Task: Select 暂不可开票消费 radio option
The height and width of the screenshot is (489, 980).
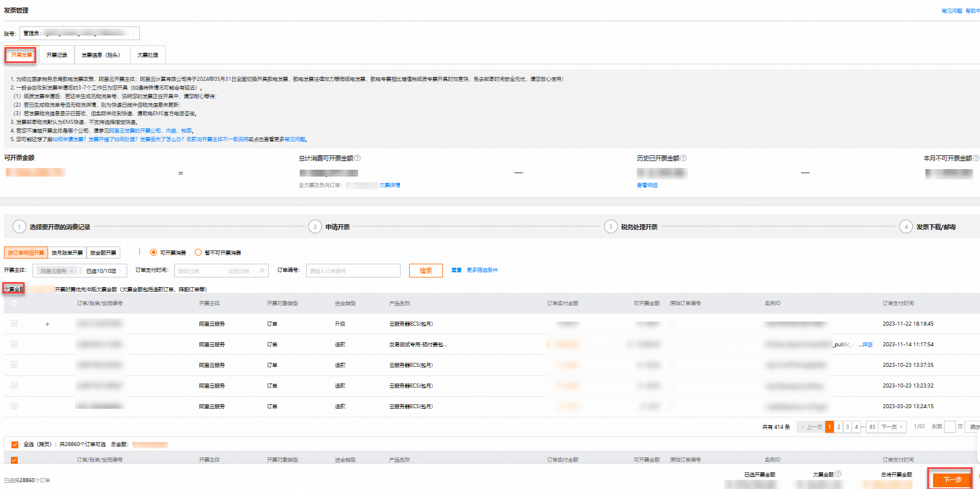Action: pyautogui.click(x=198, y=252)
